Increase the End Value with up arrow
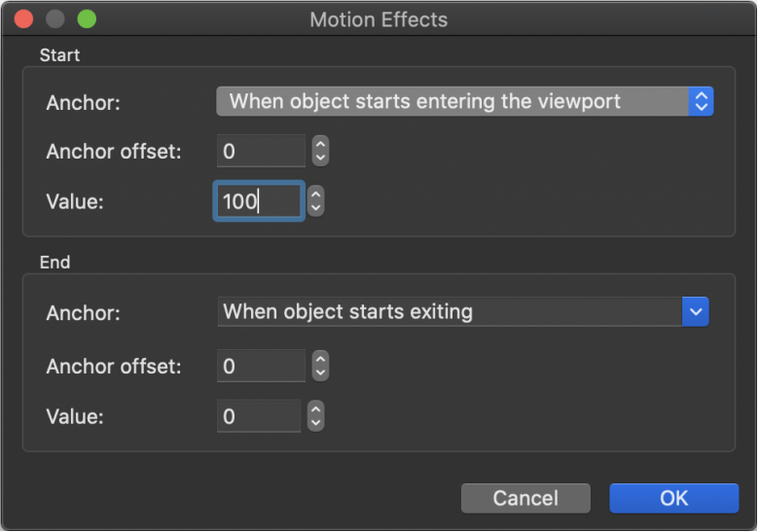The width and height of the screenshot is (758, 532). click(315, 408)
